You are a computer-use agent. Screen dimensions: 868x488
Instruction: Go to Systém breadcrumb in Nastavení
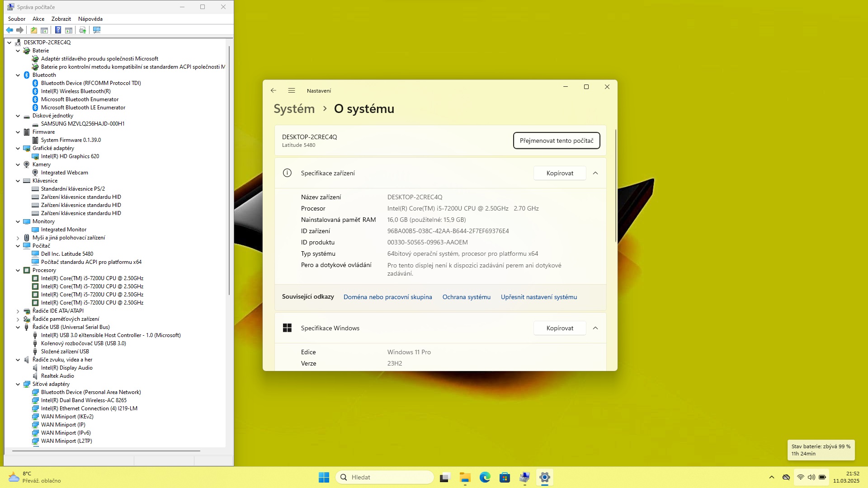(x=294, y=109)
